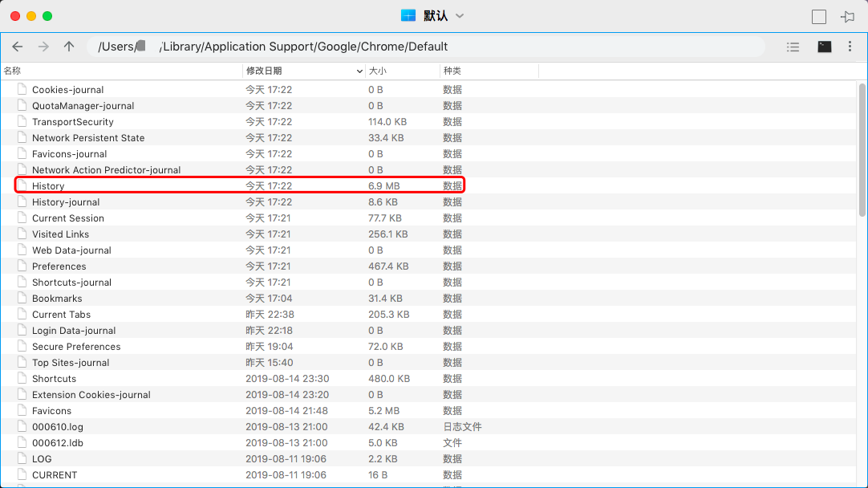Select the Current Session file icon
868x488 pixels.
22,218
